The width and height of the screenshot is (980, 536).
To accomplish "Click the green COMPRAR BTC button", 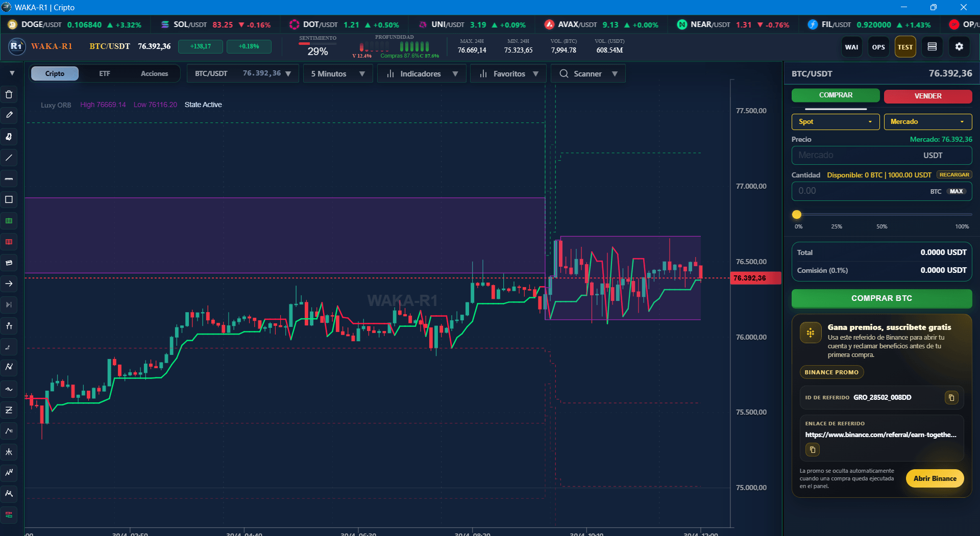I will [881, 298].
